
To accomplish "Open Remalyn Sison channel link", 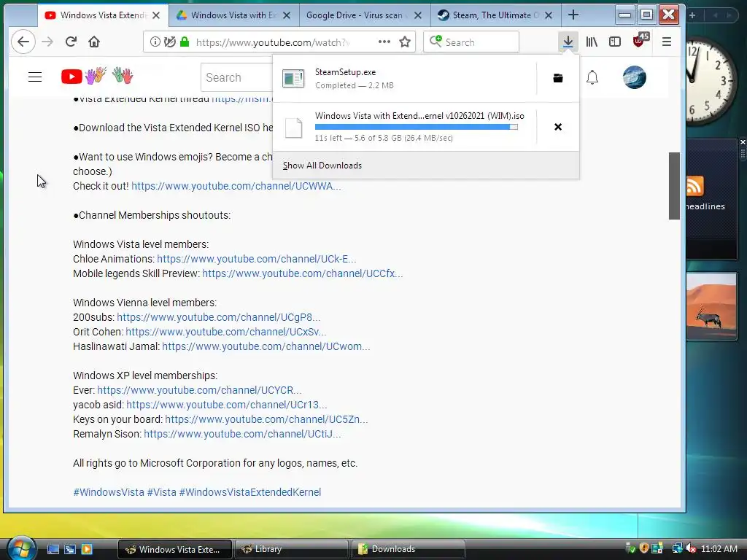I will pyautogui.click(x=242, y=435).
